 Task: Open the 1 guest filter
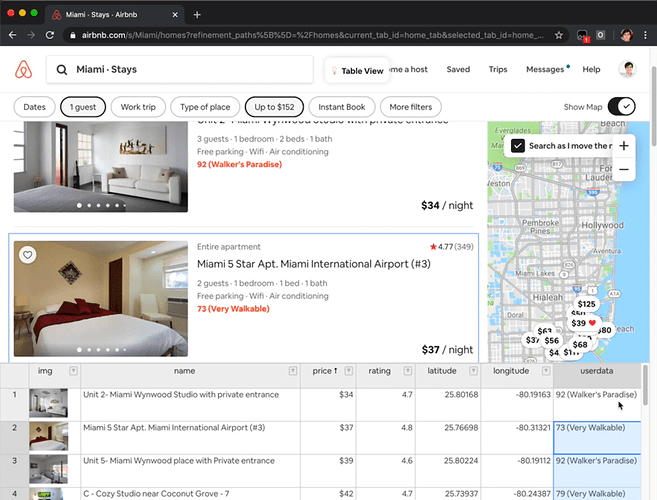(x=83, y=107)
